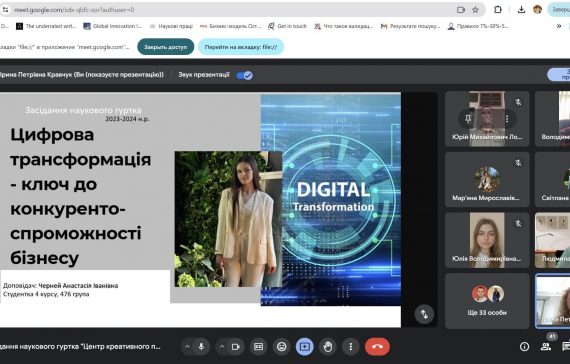Expand microphone audio settings arrow
This screenshot has width=570, height=364.
[x=187, y=347]
